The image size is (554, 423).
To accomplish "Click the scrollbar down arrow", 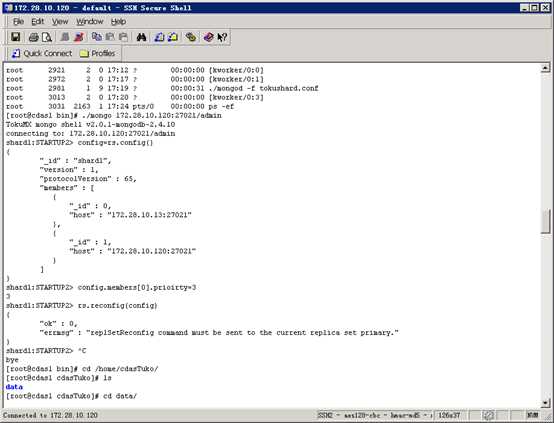I will pos(545,403).
